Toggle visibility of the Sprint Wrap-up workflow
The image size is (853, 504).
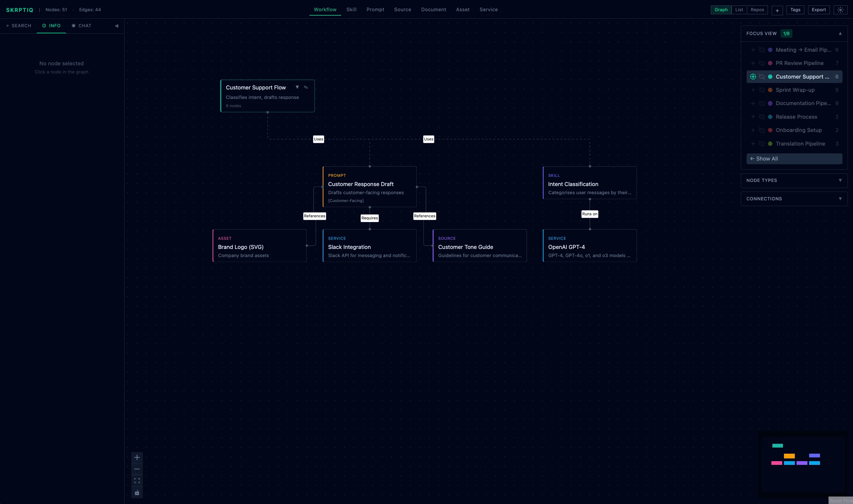tap(762, 90)
